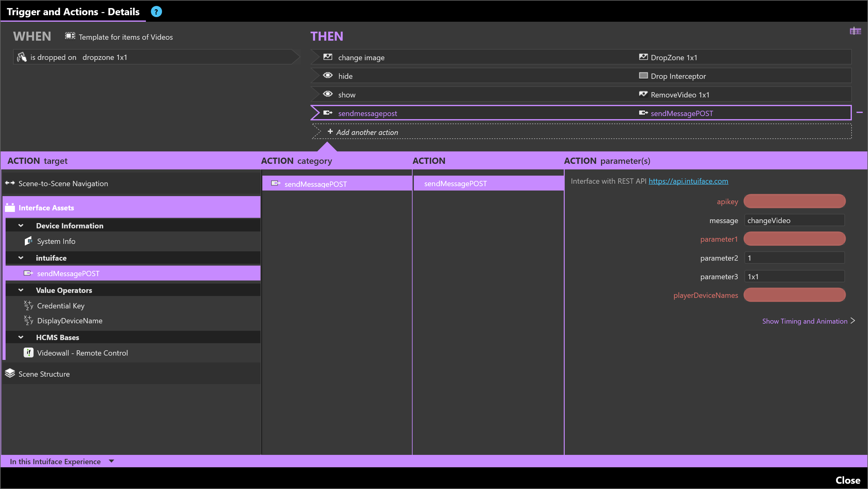
Task: Click the Interface Assets puzzle icon
Action: point(10,208)
